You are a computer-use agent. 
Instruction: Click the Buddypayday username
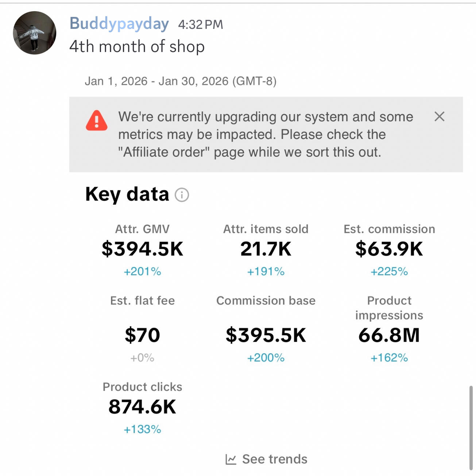[119, 24]
